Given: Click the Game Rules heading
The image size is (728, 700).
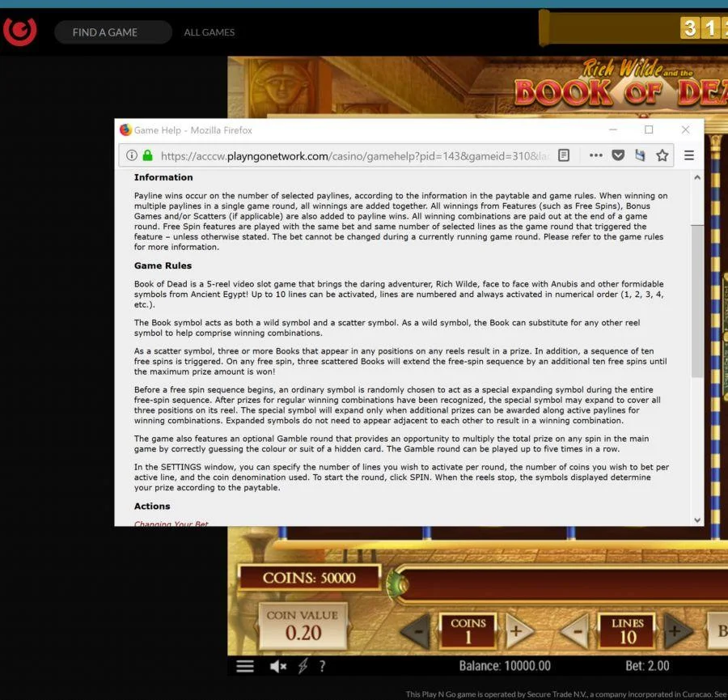Looking at the screenshot, I should point(163,265).
